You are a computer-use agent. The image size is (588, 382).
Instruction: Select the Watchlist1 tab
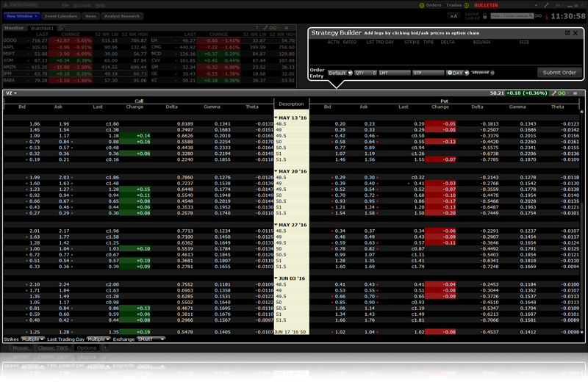click(x=42, y=28)
